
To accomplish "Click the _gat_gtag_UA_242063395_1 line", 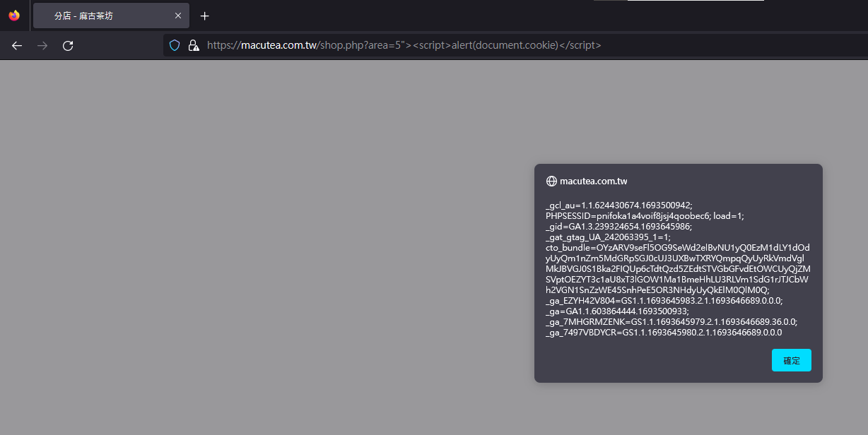I will pos(608,237).
